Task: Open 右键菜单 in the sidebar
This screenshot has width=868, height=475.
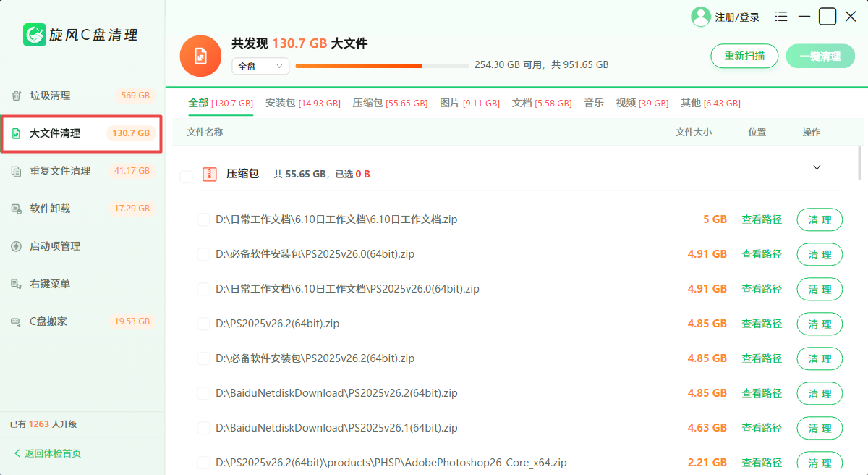Action: pyautogui.click(x=82, y=284)
